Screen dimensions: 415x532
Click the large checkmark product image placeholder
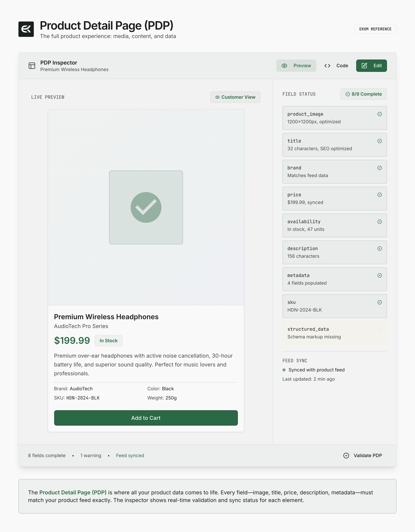click(x=146, y=207)
